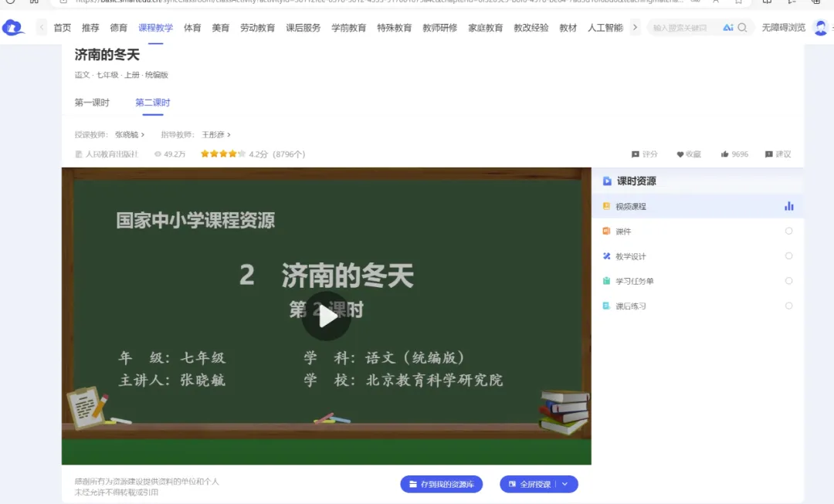This screenshot has width=834, height=504.
Task: Open 人工智能 in navigation
Action: coord(605,28)
